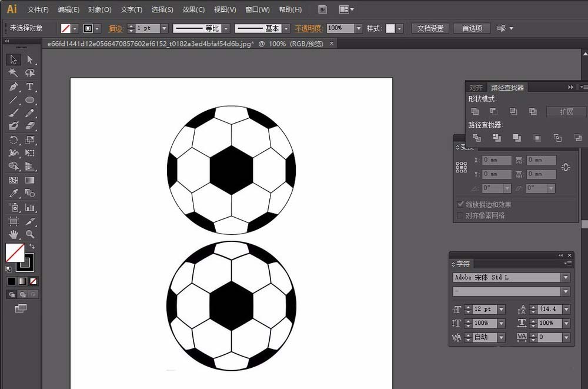
Task: Open the Adobe 宋体 font family dropdown
Action: tap(566, 277)
